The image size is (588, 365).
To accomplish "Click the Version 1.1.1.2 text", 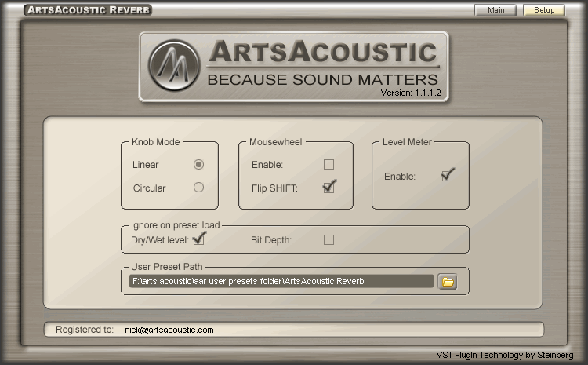I will [x=411, y=93].
